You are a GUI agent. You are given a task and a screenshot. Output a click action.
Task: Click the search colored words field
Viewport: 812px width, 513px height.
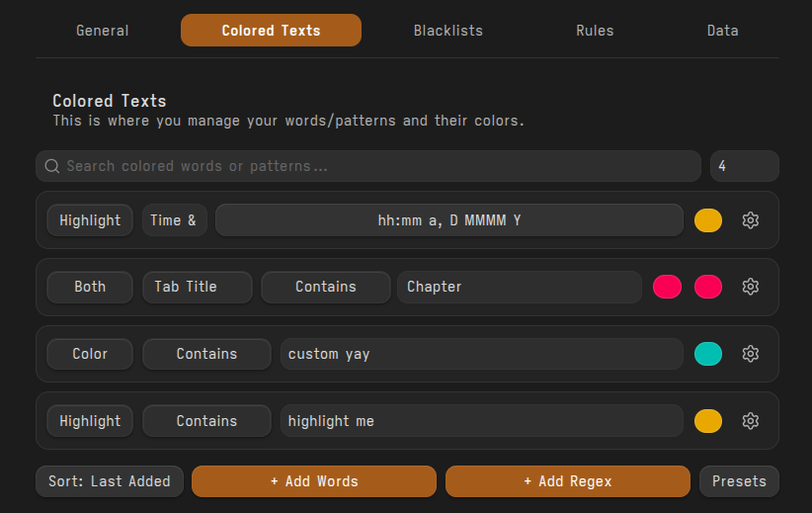[368, 166]
